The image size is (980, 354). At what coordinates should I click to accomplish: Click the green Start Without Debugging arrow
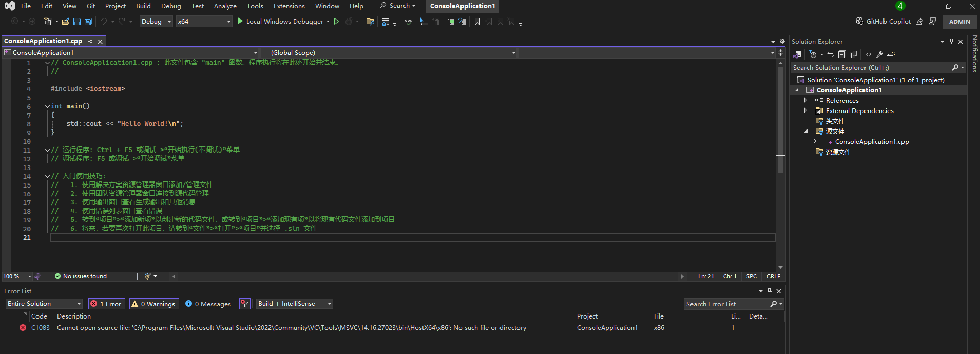pyautogui.click(x=337, y=22)
